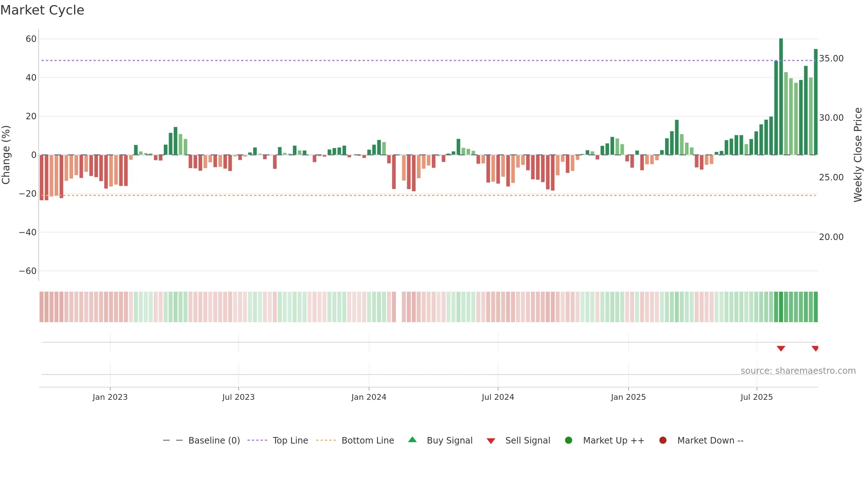Viewport: 868px width, 488px height.
Task: Click the Jul 2023 x-axis label
Action: [x=238, y=397]
